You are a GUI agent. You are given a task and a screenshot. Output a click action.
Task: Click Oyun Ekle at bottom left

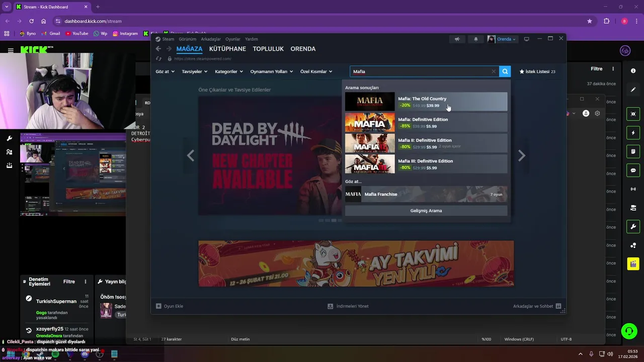(170, 306)
